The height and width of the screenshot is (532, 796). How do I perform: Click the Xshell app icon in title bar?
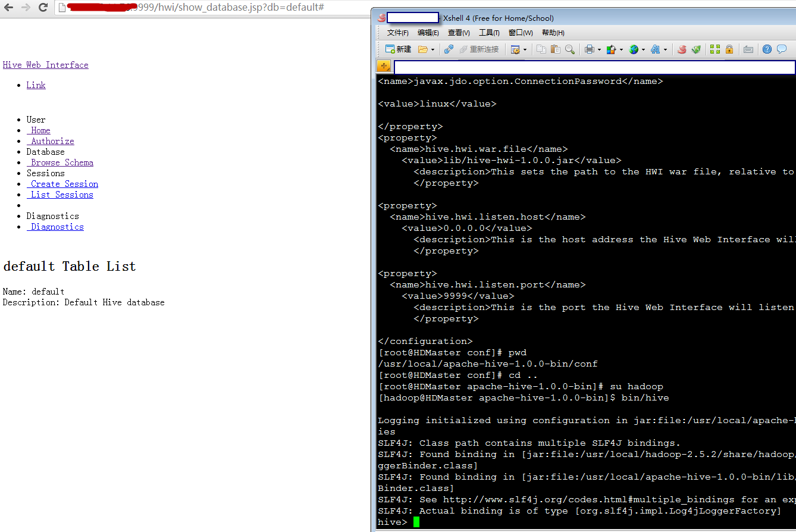tap(381, 18)
